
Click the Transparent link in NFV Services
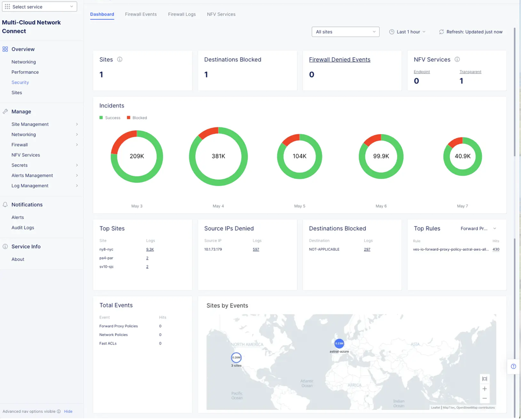(x=472, y=72)
